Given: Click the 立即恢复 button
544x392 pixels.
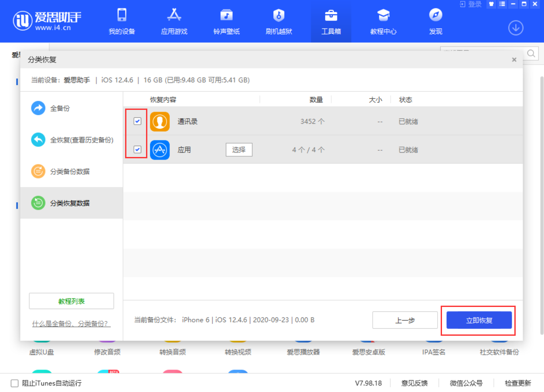Looking at the screenshot, I should click(x=479, y=320).
